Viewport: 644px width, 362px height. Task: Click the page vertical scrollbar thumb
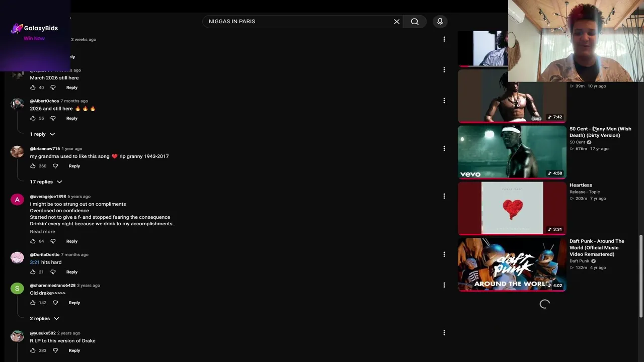click(641, 276)
